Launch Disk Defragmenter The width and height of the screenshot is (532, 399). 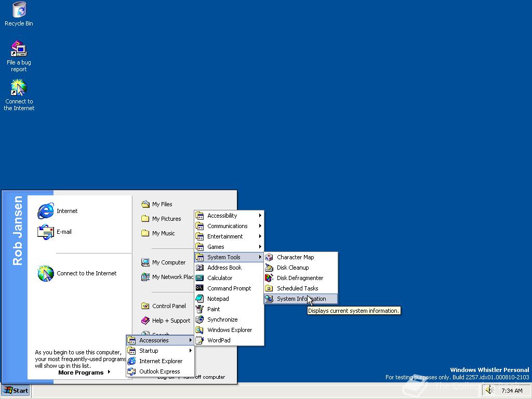(x=301, y=278)
